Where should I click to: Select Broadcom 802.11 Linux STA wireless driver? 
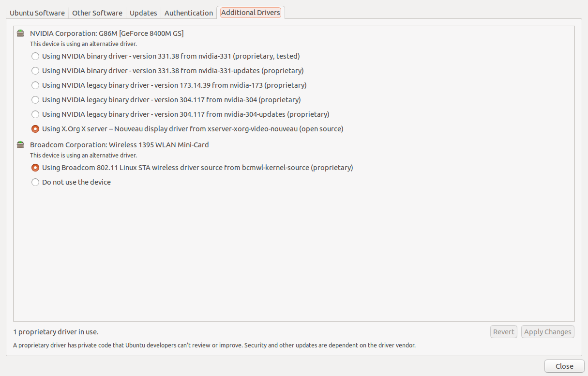[192, 168]
